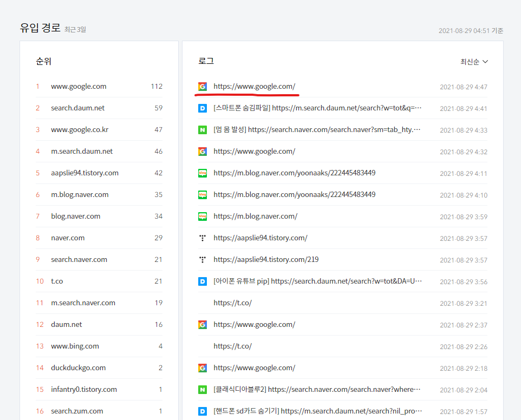Screen dimensions: 521x420
Task: Click the timestamp 2021-08-29 3:56
Action: 464,282
